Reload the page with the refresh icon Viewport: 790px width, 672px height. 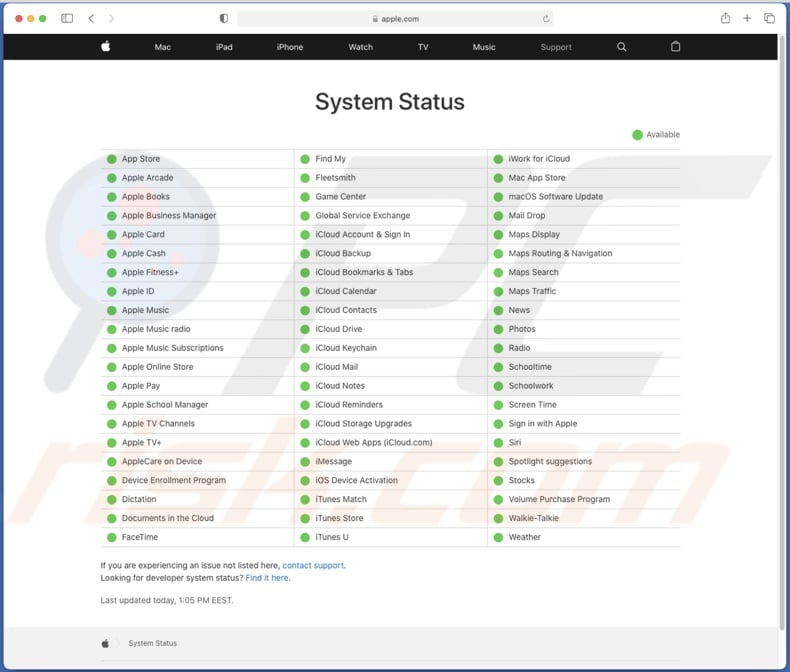pos(546,19)
